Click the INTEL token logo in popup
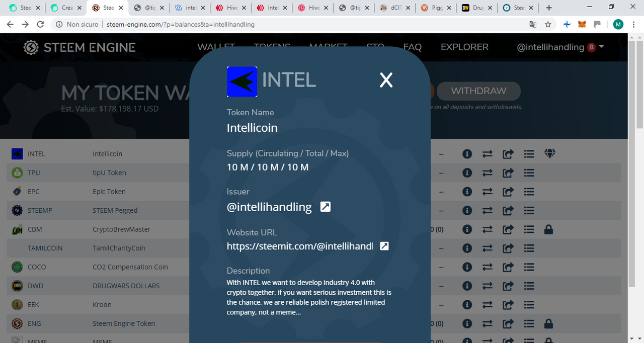 (242, 82)
